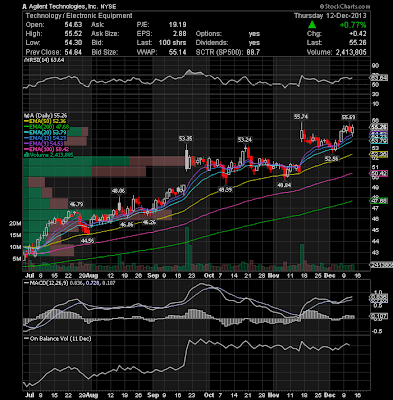The width and height of the screenshot is (393, 400).
Task: Click the Low price 54.30
Action: click(73, 43)
